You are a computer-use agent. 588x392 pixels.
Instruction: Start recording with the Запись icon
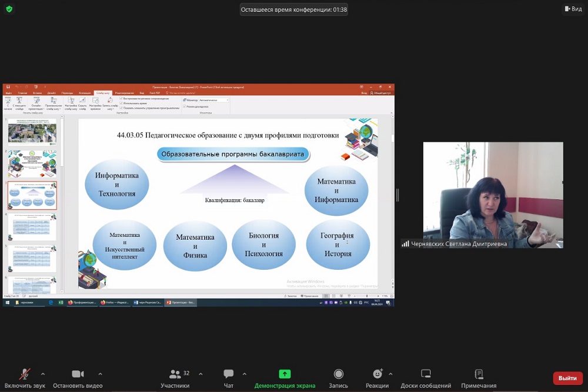click(x=339, y=374)
